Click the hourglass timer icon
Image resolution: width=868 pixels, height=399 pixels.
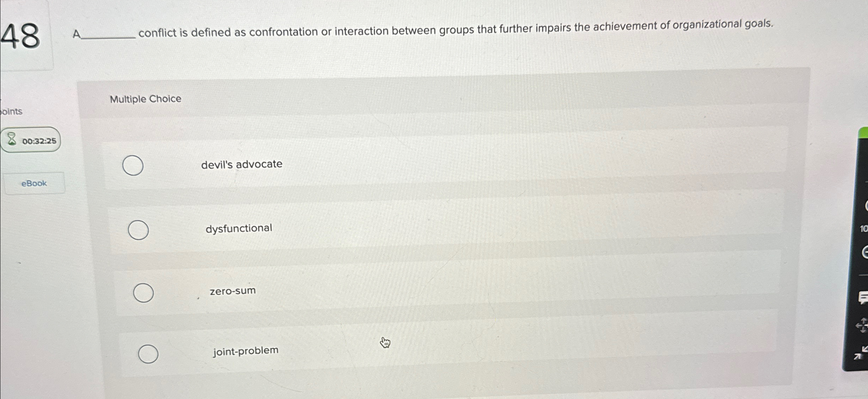[x=12, y=140]
